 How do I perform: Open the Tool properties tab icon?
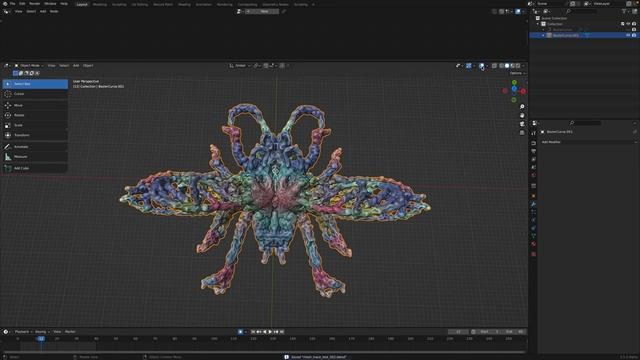coord(533,133)
